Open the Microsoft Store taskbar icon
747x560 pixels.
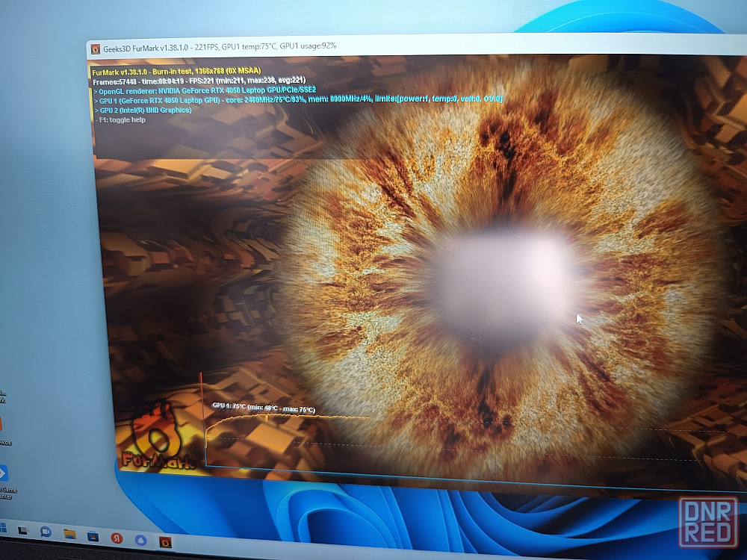tap(93, 536)
